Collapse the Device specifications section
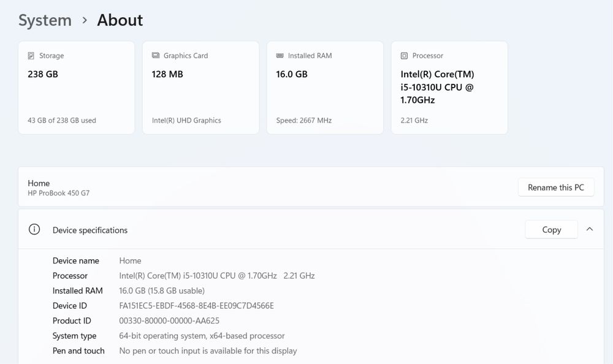 click(590, 229)
